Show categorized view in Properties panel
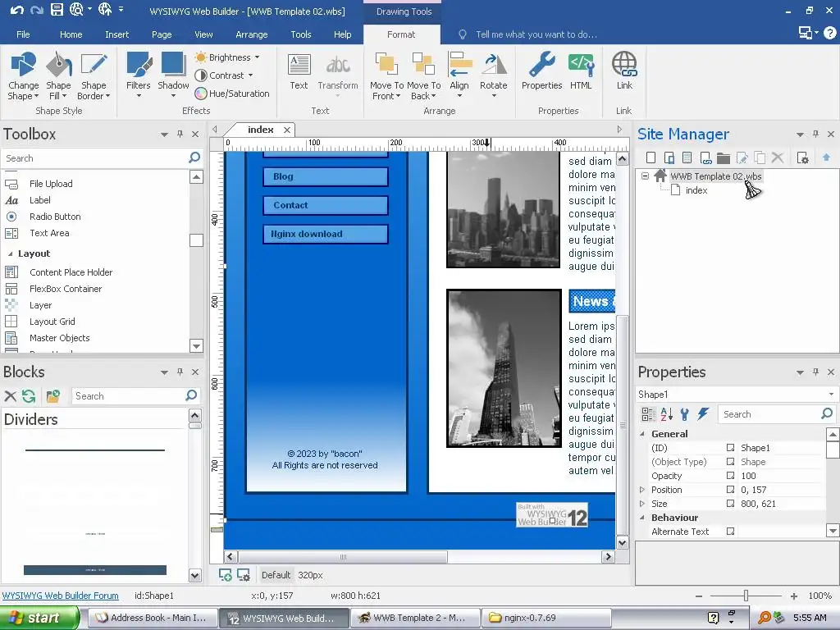This screenshot has width=840, height=630. pyautogui.click(x=648, y=413)
